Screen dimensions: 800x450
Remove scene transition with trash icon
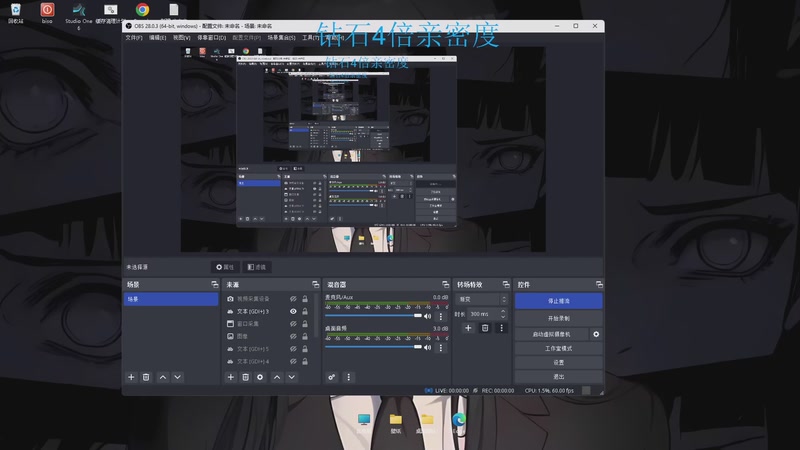coord(485,328)
